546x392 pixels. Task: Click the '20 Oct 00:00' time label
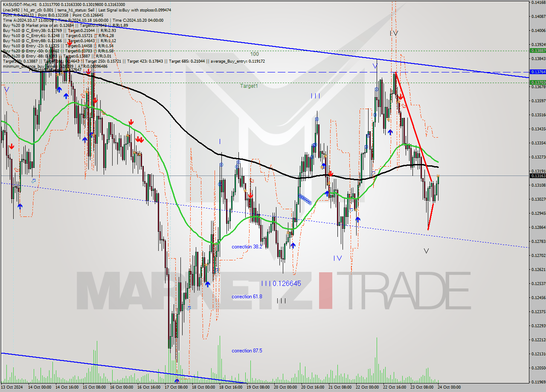click(285, 387)
